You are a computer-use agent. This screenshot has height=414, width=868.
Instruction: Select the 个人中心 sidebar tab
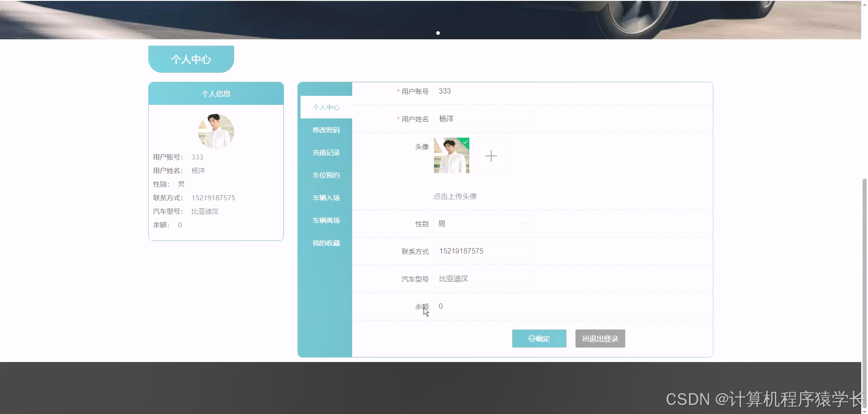326,107
